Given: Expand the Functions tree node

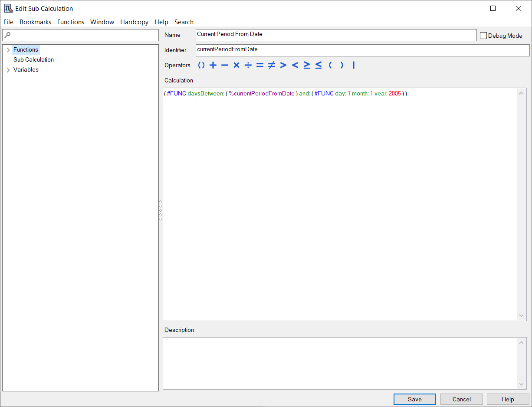Looking at the screenshot, I should click(x=8, y=50).
